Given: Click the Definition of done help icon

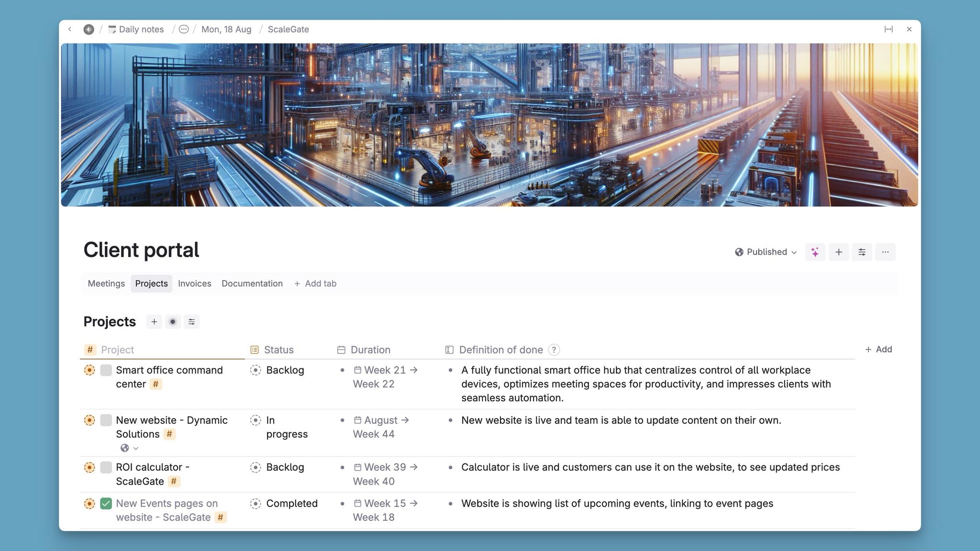Looking at the screenshot, I should coord(554,350).
